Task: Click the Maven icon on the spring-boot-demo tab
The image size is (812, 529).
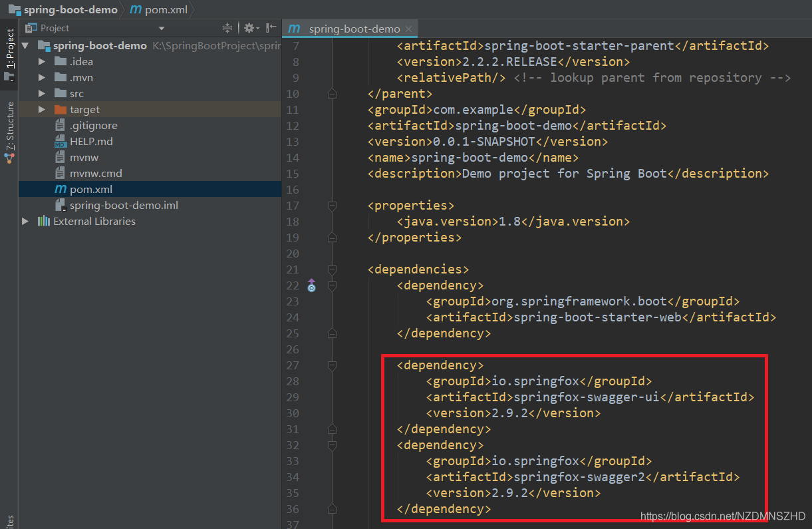Action: point(294,29)
